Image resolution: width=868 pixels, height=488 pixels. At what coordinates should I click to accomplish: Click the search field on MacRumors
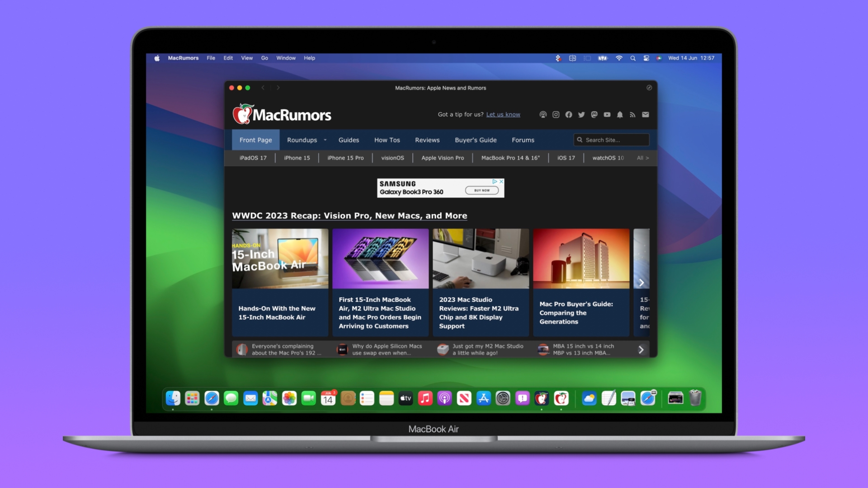click(612, 140)
